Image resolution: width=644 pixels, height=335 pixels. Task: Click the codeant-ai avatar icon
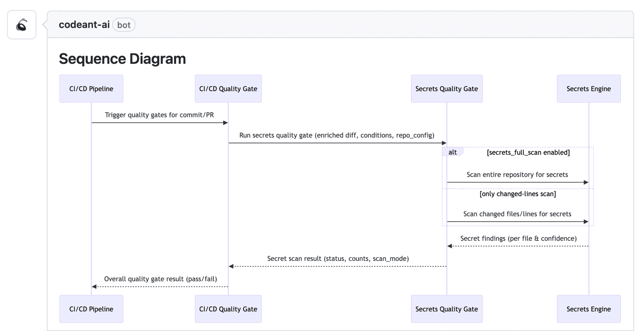(21, 25)
